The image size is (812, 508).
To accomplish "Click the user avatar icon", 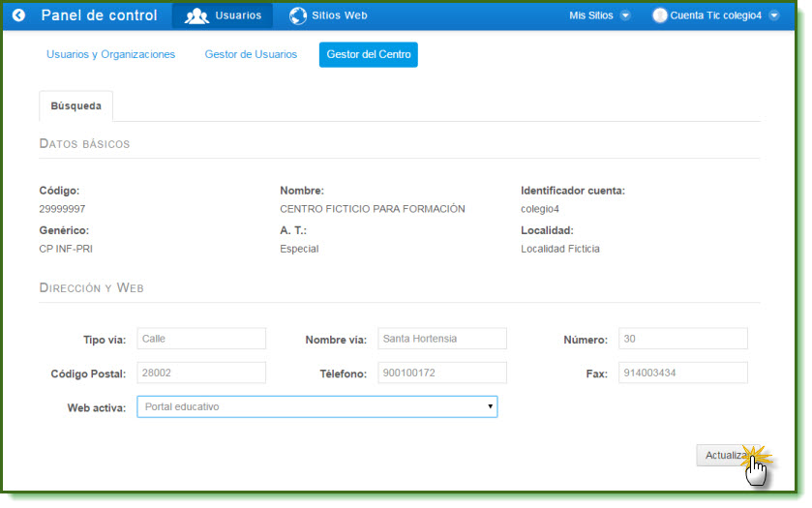I will tap(660, 15).
